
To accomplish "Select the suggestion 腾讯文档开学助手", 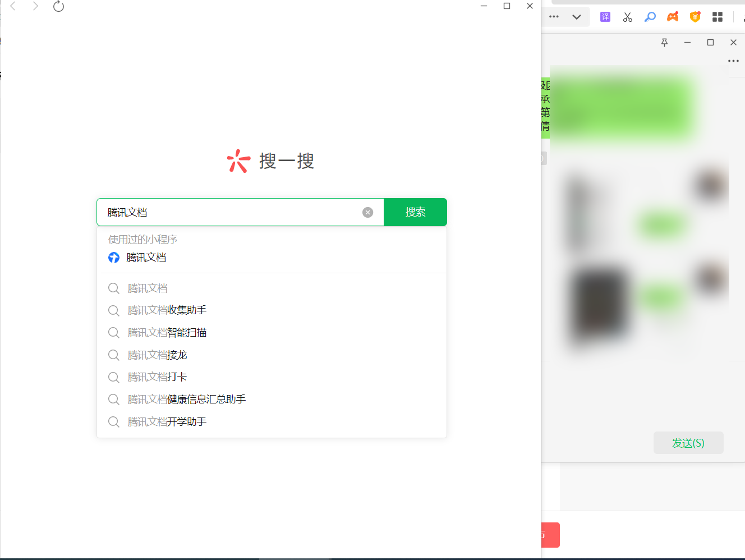I will click(272, 422).
